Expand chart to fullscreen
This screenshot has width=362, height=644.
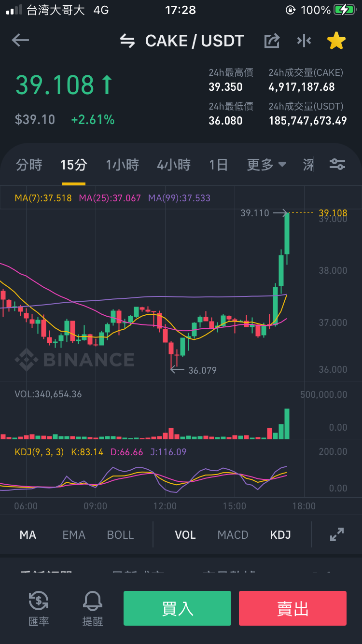(336, 534)
